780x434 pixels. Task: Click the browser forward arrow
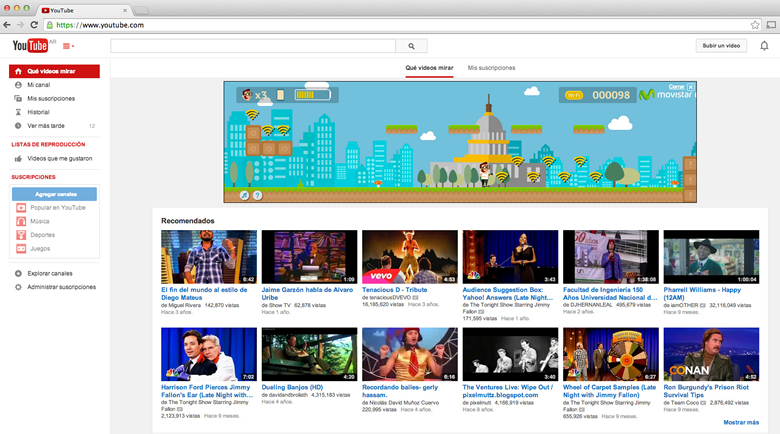20,25
